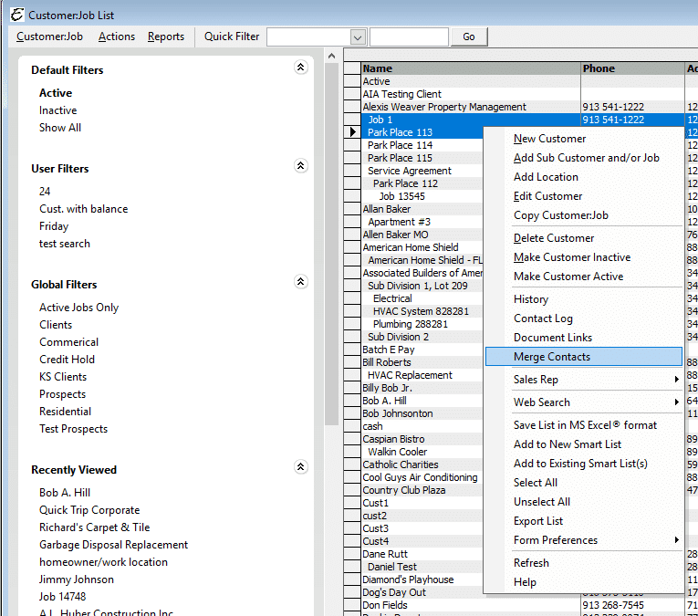The height and width of the screenshot is (616, 698).
Task: Open recently viewed Richard's Carpet & Tile
Action: 94,527
